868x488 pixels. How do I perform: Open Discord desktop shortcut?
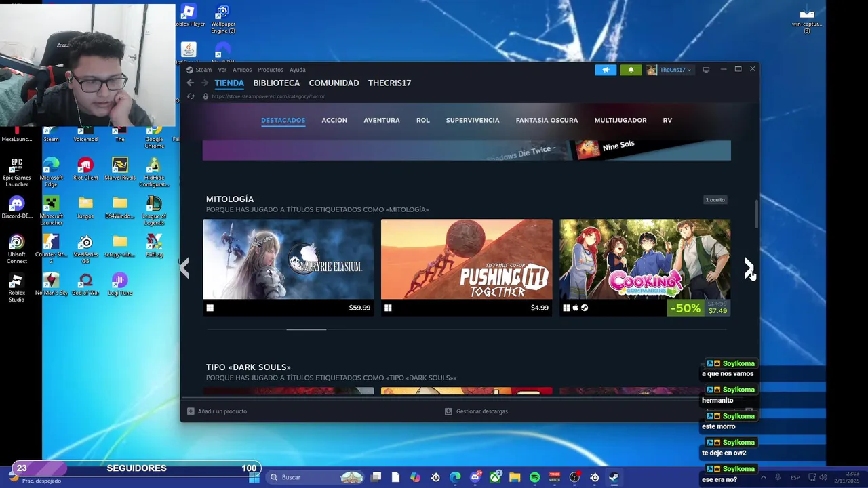[17, 208]
